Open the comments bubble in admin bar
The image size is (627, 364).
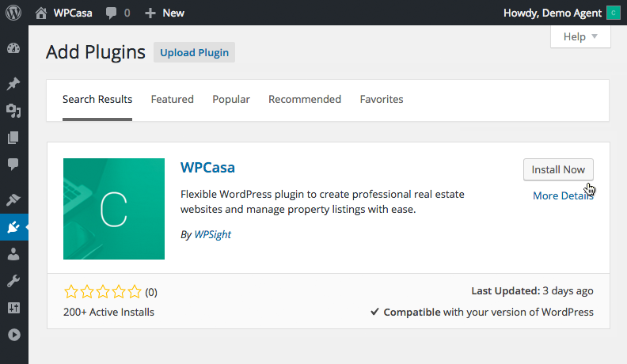[111, 13]
